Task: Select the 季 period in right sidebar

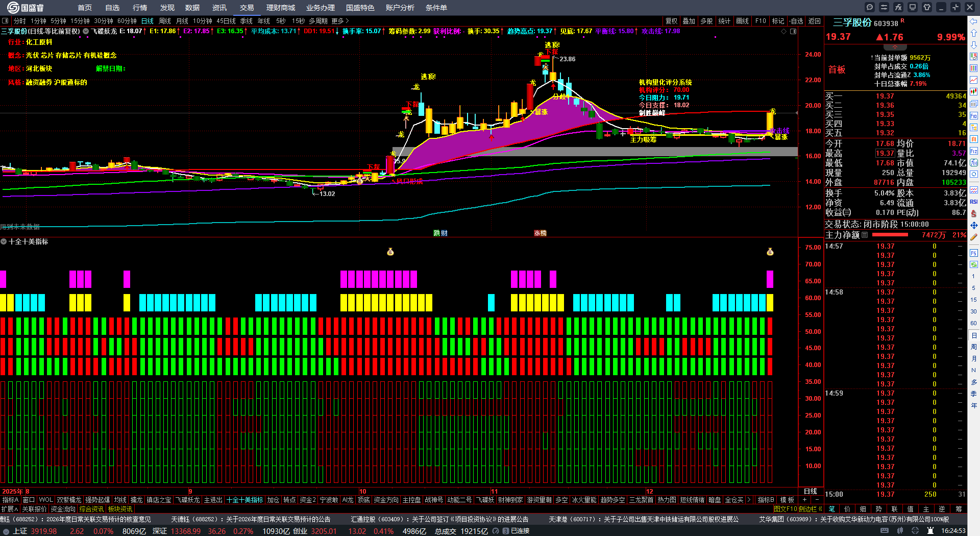Action: (x=974, y=394)
